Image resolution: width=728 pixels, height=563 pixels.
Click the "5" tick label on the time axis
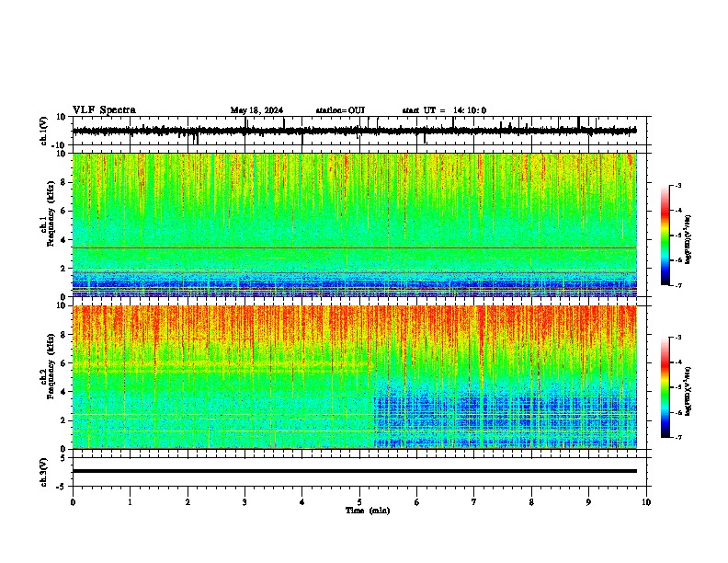pyautogui.click(x=359, y=502)
